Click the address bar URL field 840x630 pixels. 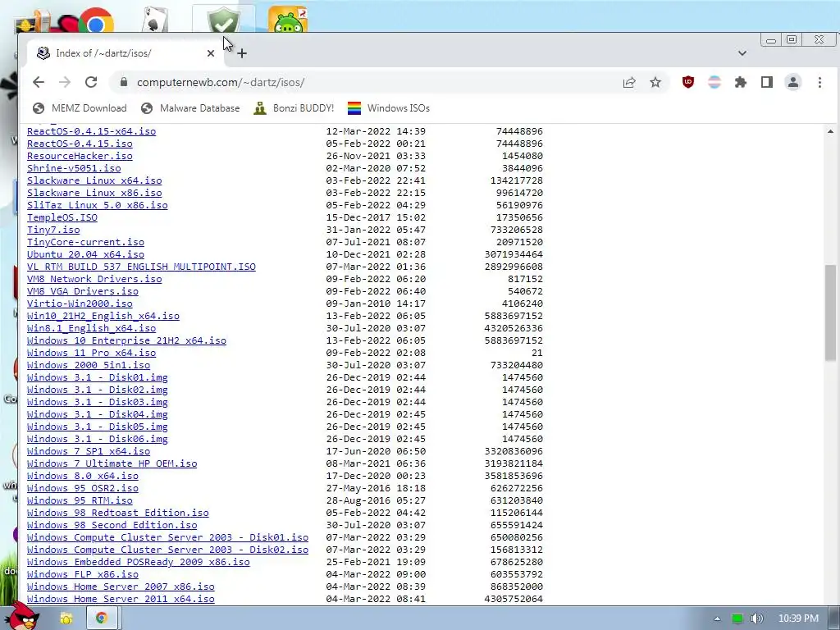click(x=375, y=82)
